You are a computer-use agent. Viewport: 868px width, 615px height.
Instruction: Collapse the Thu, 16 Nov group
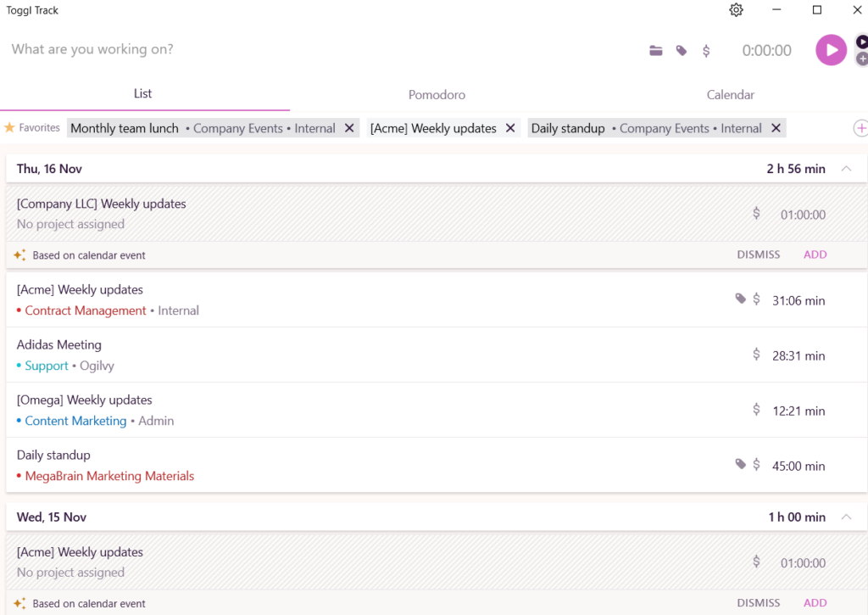pyautogui.click(x=846, y=168)
